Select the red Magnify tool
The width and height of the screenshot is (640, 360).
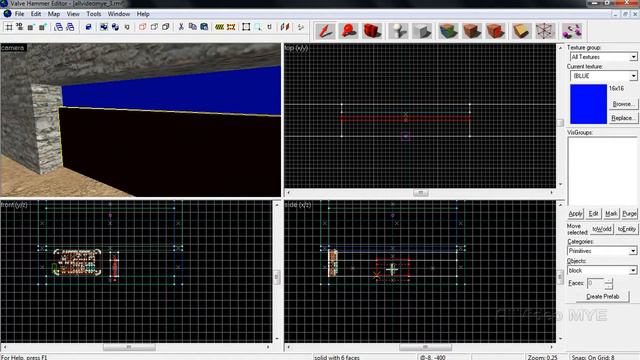coord(349,31)
